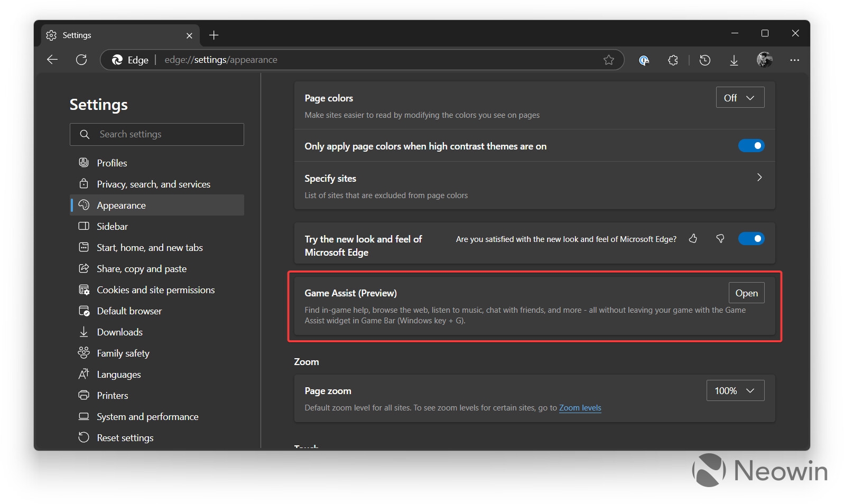Disable page colors only for high contrast
This screenshot has width=844, height=504.
(x=751, y=146)
